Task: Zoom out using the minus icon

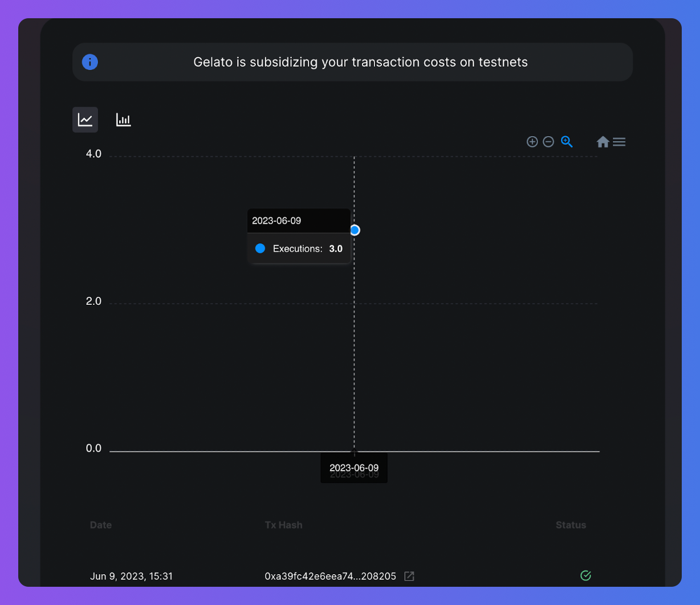Action: tap(548, 142)
